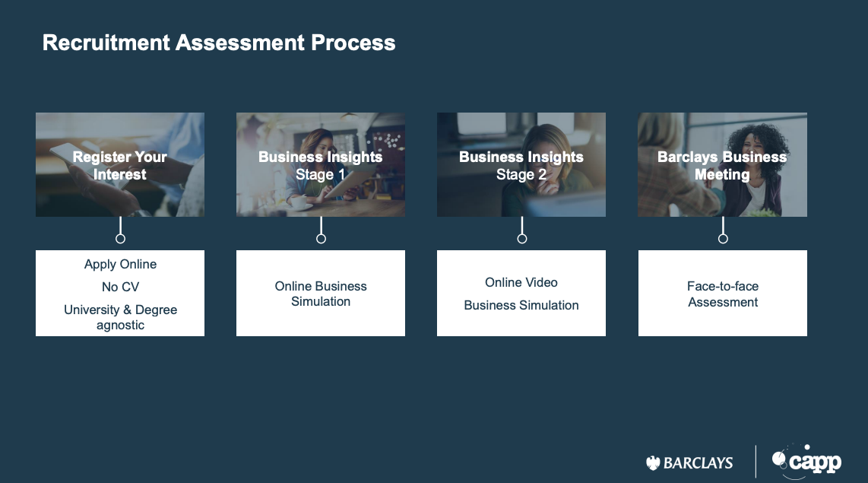The height and width of the screenshot is (483, 868).
Task: Click the Online Video text line
Action: (521, 282)
